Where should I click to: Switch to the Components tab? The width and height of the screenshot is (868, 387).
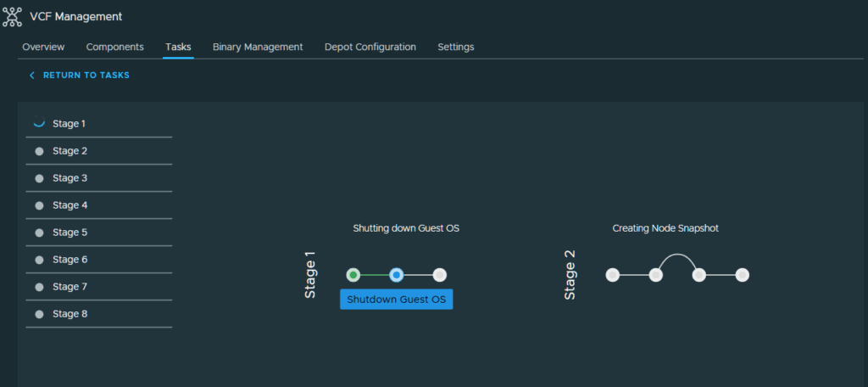(115, 48)
